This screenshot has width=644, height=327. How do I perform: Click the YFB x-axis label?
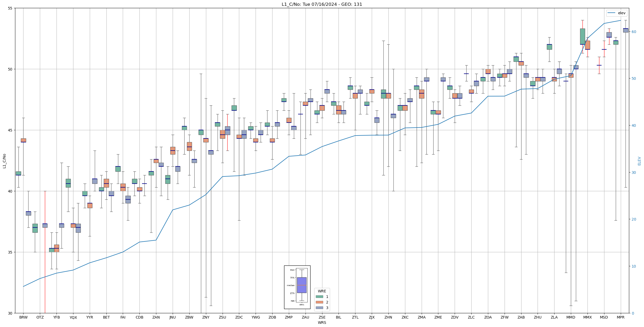(x=57, y=317)
